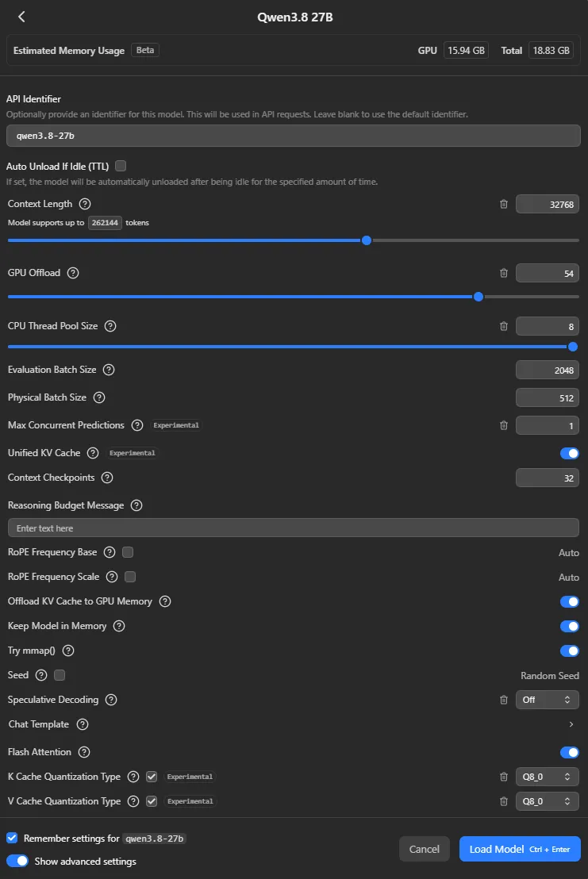Click CPU Thread Pool Size slider handle
The image size is (588, 879).
click(573, 347)
